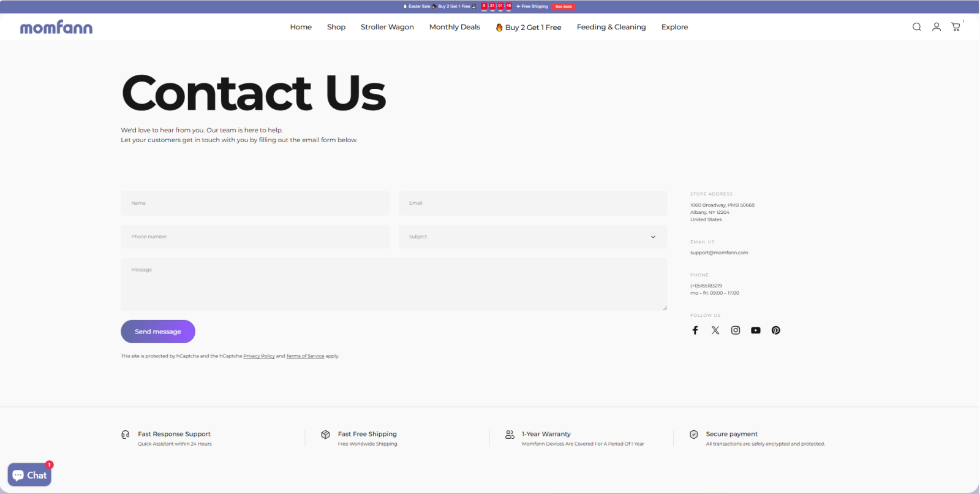Open the Explore menu

[x=674, y=27]
